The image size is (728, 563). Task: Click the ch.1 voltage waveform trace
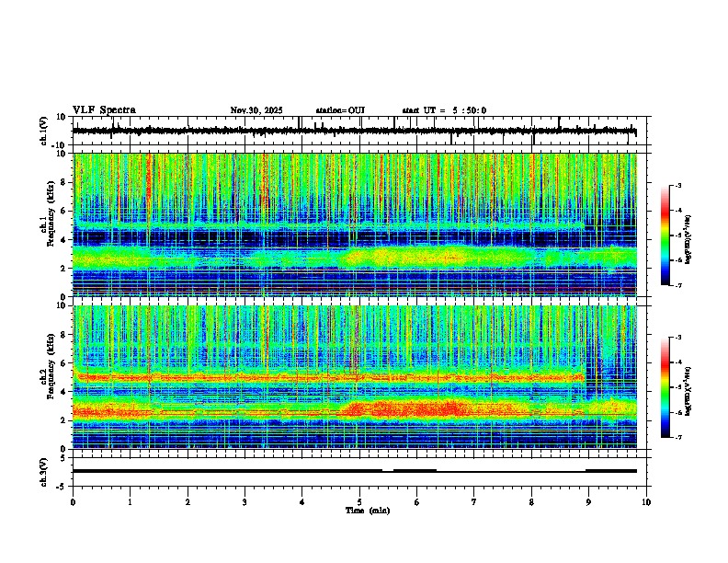pos(354,131)
